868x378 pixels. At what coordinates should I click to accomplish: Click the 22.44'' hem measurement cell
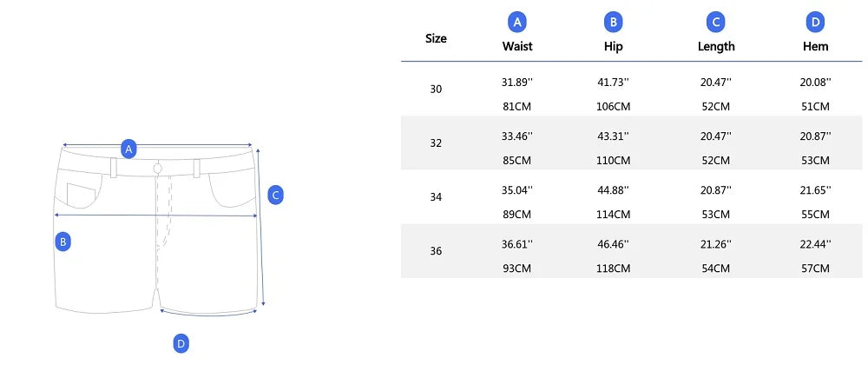click(x=815, y=244)
